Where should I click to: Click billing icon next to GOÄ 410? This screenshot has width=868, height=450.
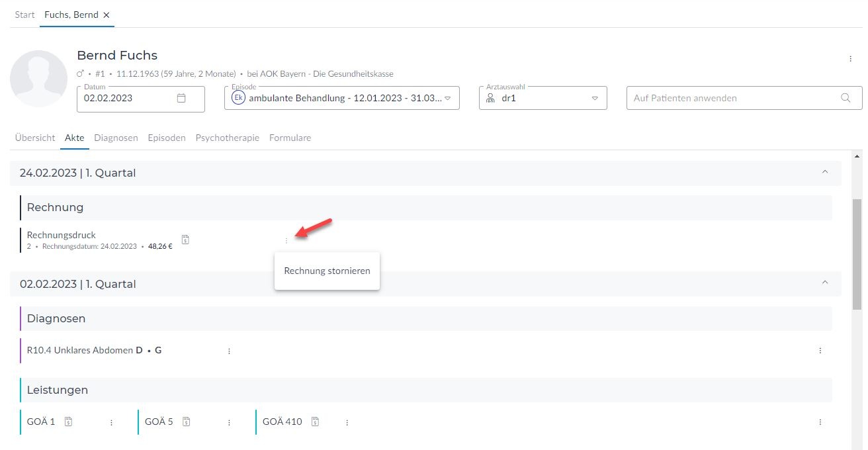point(316,422)
